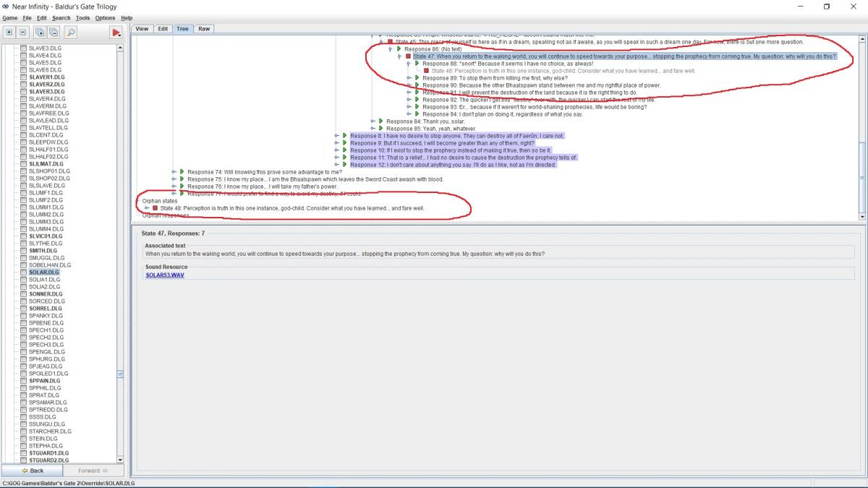This screenshot has height=488, width=868.
Task: Expand the Response 89 tree node
Action: click(x=409, y=78)
